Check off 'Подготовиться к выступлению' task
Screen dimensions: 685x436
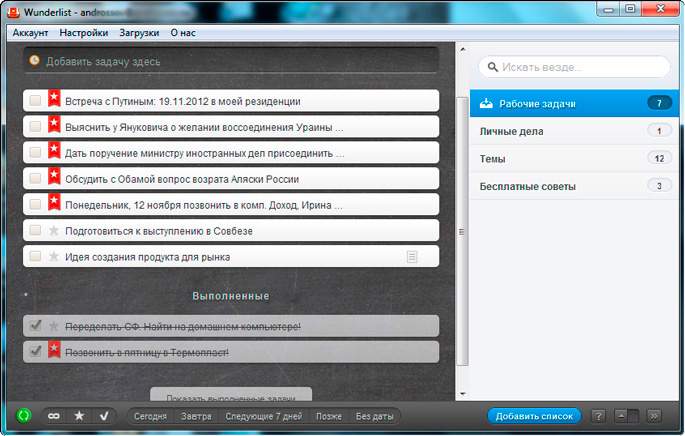click(x=35, y=230)
